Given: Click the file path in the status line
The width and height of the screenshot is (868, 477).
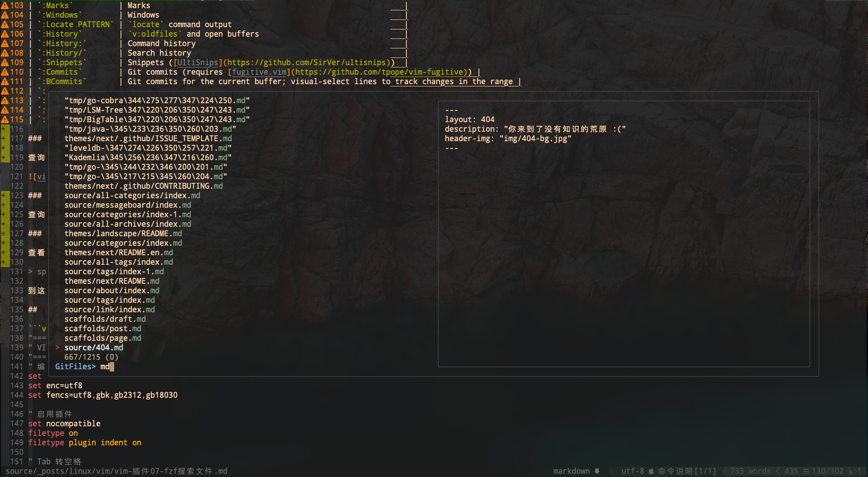Looking at the screenshot, I should (116, 471).
